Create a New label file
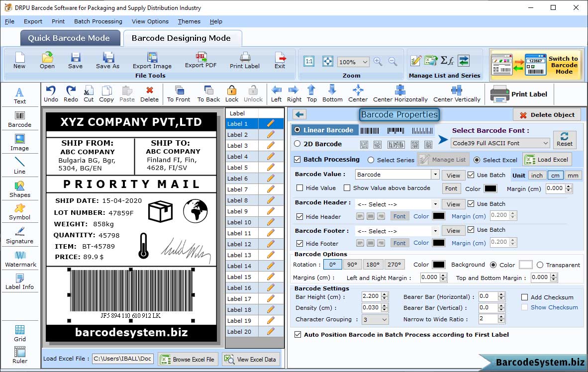This screenshot has width=588, height=372. click(19, 60)
